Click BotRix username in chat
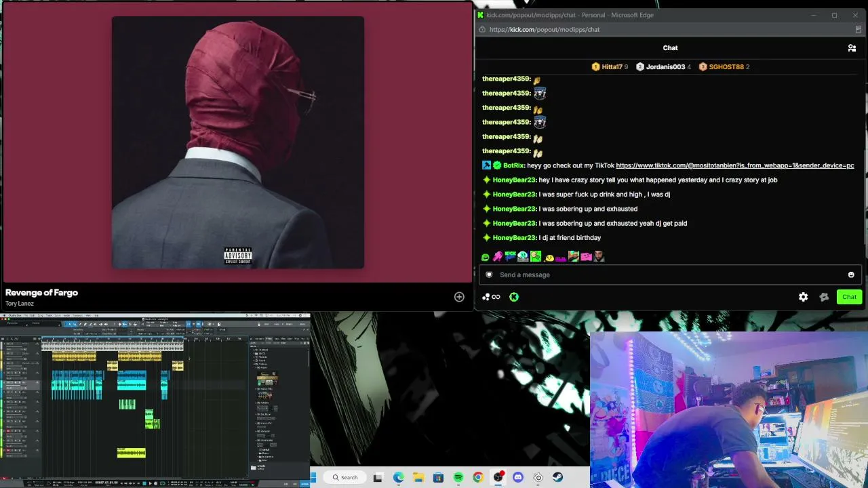The width and height of the screenshot is (868, 488). [513, 165]
